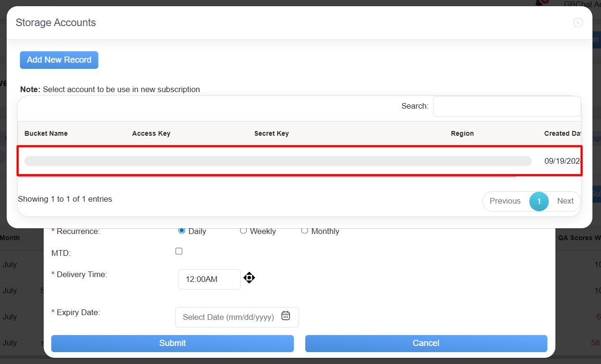Screen dimensions: 601x364
Task: Close the Storage Accounts dialog
Action: point(578,23)
